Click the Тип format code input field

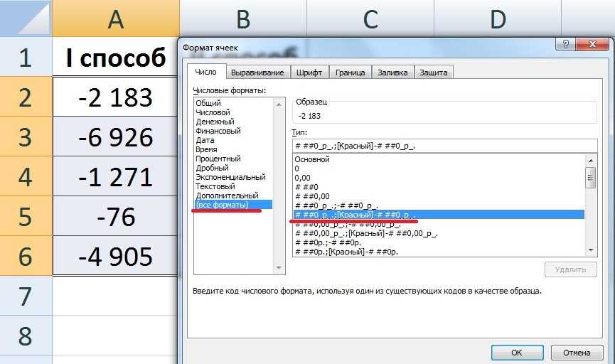tap(445, 146)
